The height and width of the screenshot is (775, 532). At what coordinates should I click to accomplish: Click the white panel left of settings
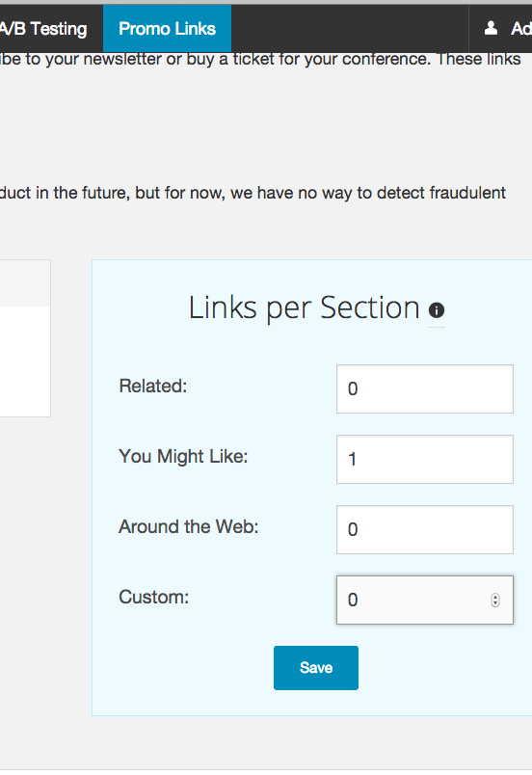tap(25, 361)
